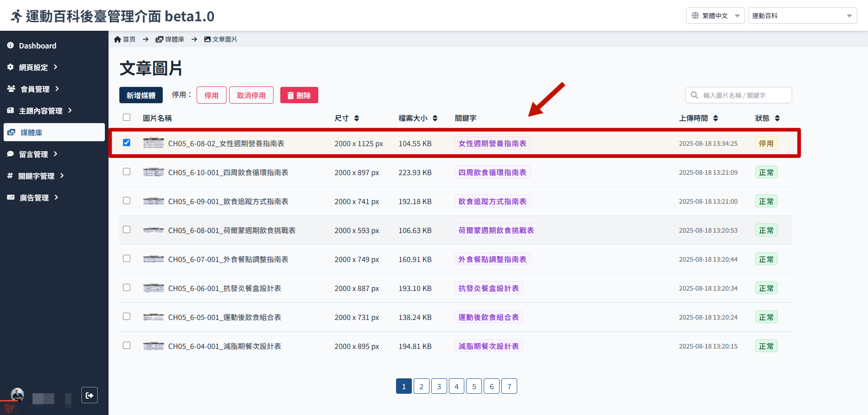
Task: Sort by 狀態 using its sort arrows
Action: point(777,118)
